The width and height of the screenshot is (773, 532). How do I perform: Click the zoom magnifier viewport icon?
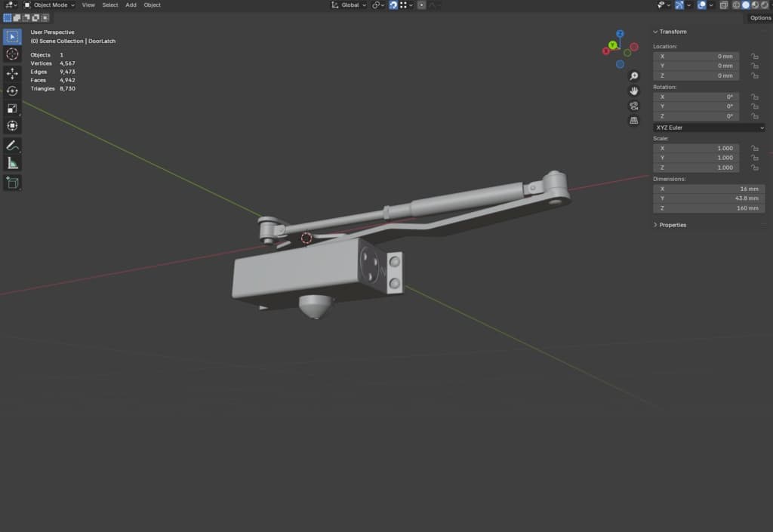click(x=634, y=76)
